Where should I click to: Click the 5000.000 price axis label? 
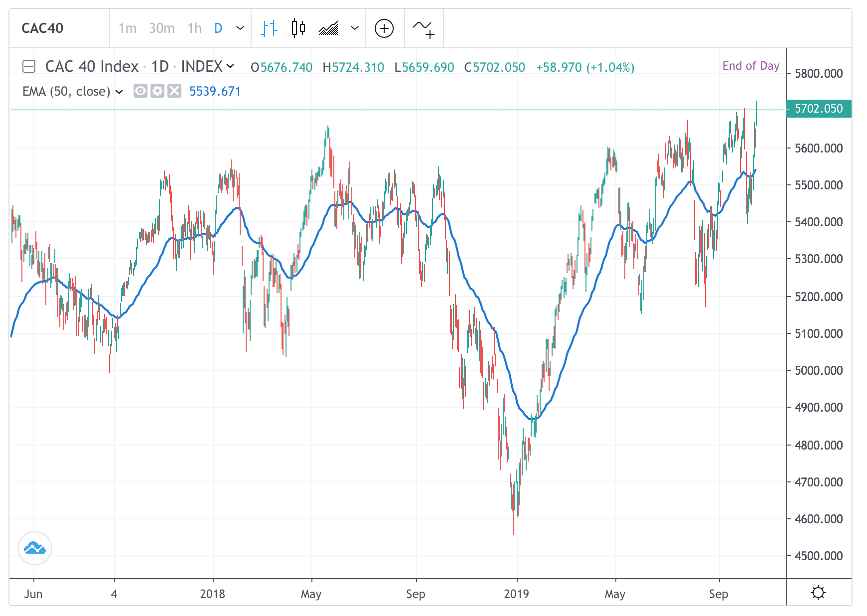pyautogui.click(x=819, y=370)
